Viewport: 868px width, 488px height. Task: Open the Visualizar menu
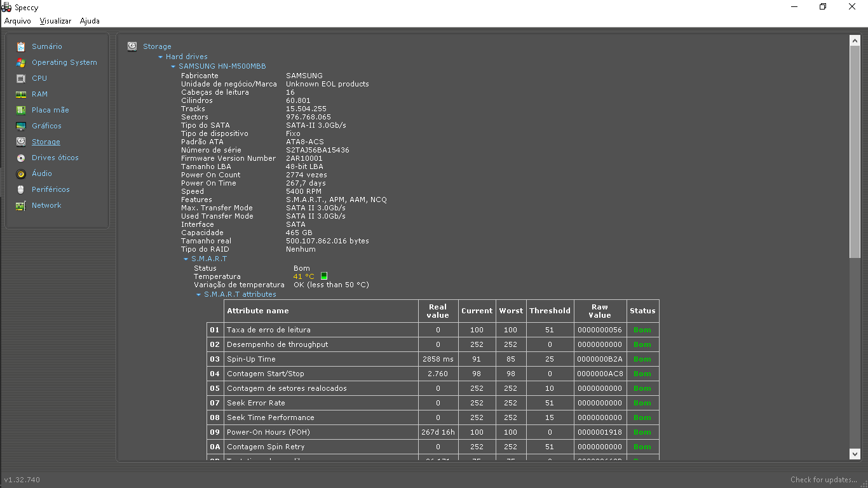coord(55,21)
